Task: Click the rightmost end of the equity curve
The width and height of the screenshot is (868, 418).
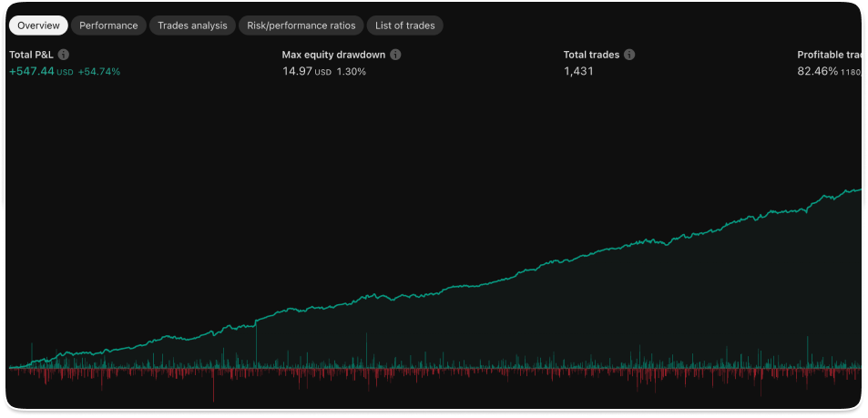Action: point(860,189)
